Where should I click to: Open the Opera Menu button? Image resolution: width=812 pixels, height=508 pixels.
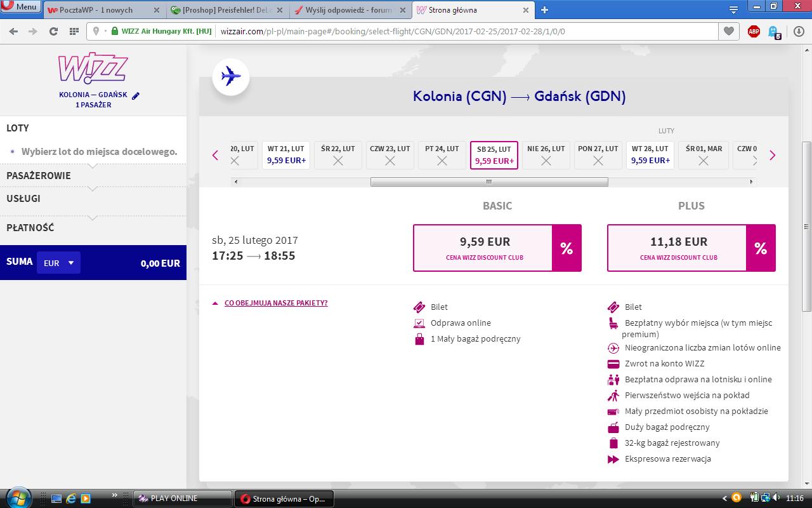tap(21, 6)
